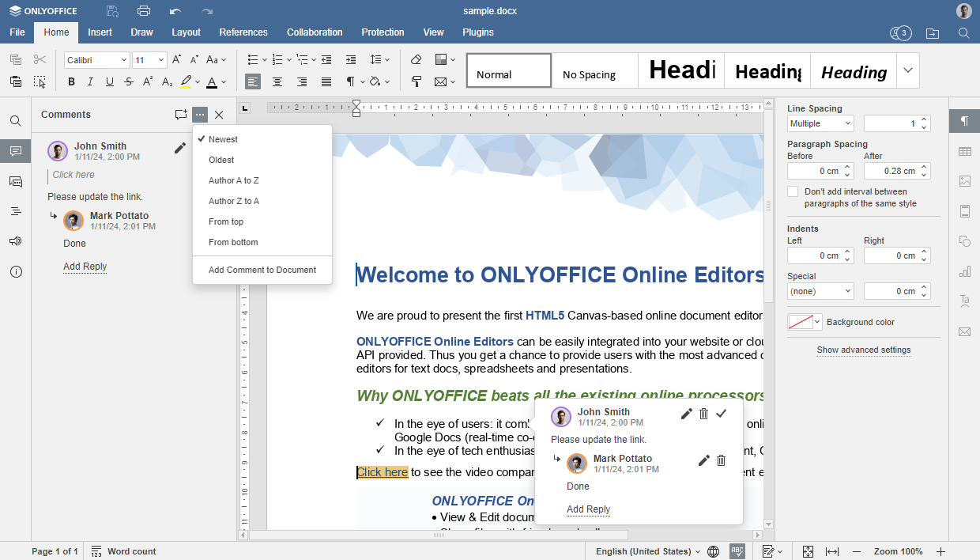Click the Print icon in title bar
The height and width of the screenshot is (560, 980).
[143, 11]
